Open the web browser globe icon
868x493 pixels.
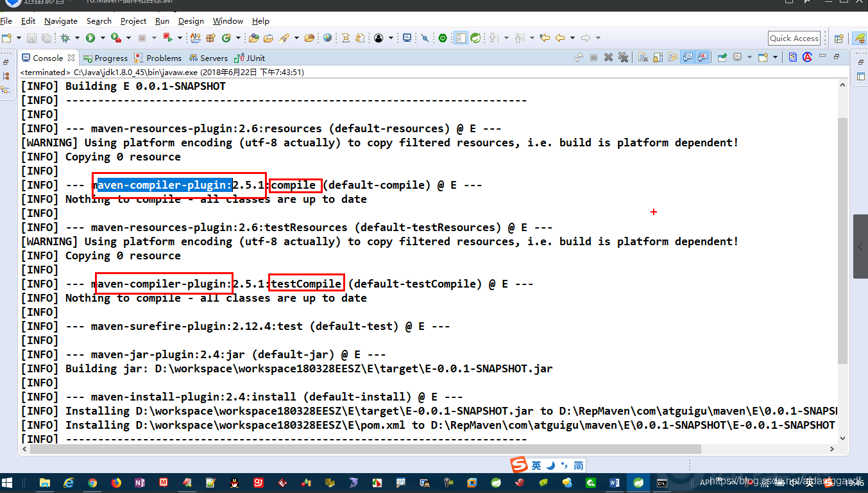tap(327, 38)
